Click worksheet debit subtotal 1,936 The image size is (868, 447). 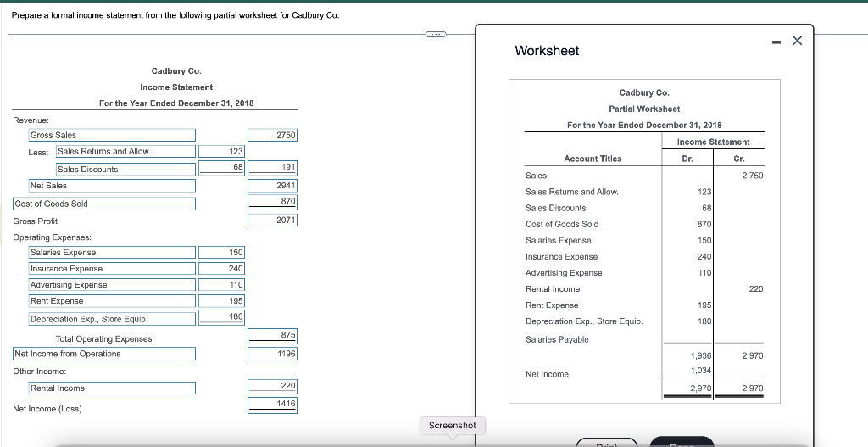point(701,355)
